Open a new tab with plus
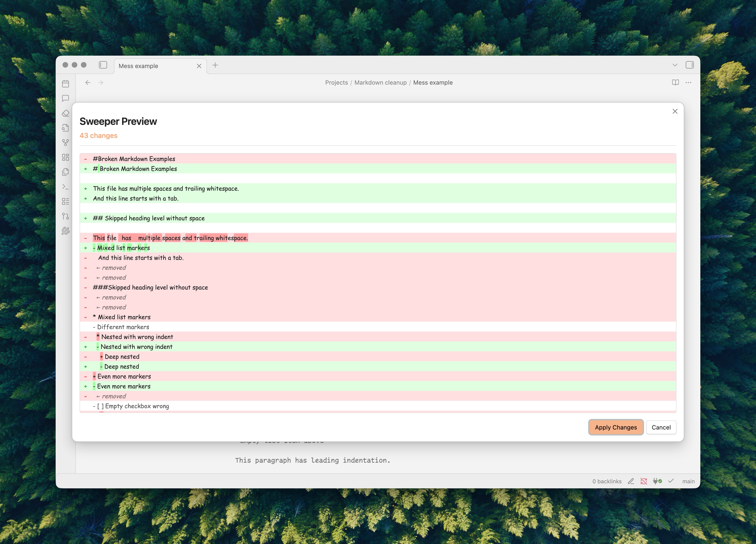Viewport: 756px width, 544px height. tap(215, 65)
